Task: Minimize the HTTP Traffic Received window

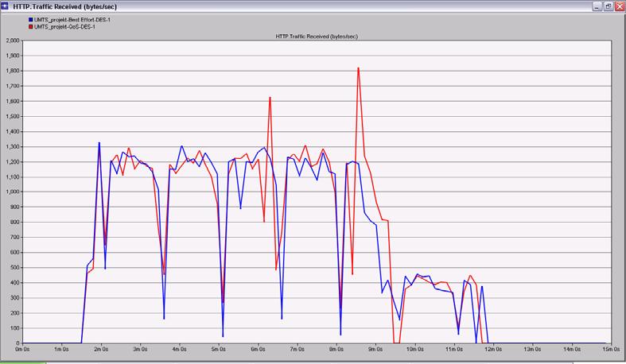Action: click(597, 6)
